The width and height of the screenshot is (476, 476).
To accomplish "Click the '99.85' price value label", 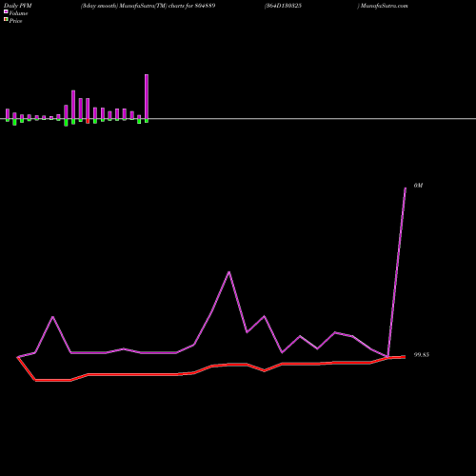I will pos(422,355).
